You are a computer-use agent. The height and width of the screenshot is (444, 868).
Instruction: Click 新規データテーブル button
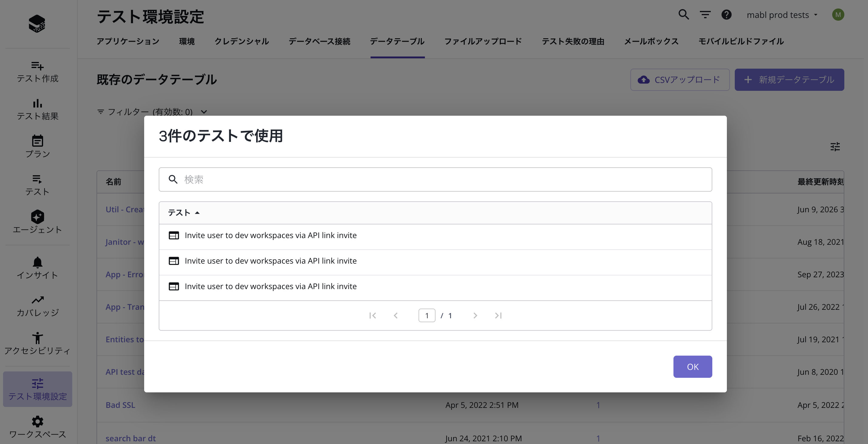tap(789, 80)
